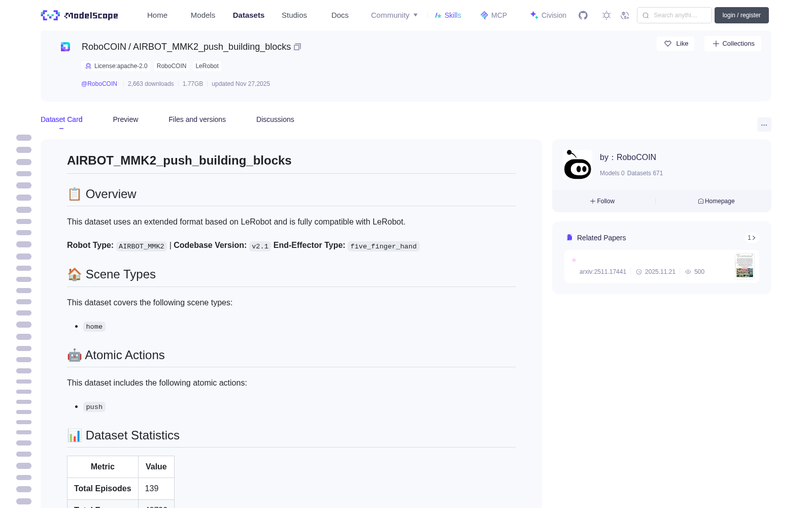
Task: Click the 'home' scene type item
Action: coord(94,327)
